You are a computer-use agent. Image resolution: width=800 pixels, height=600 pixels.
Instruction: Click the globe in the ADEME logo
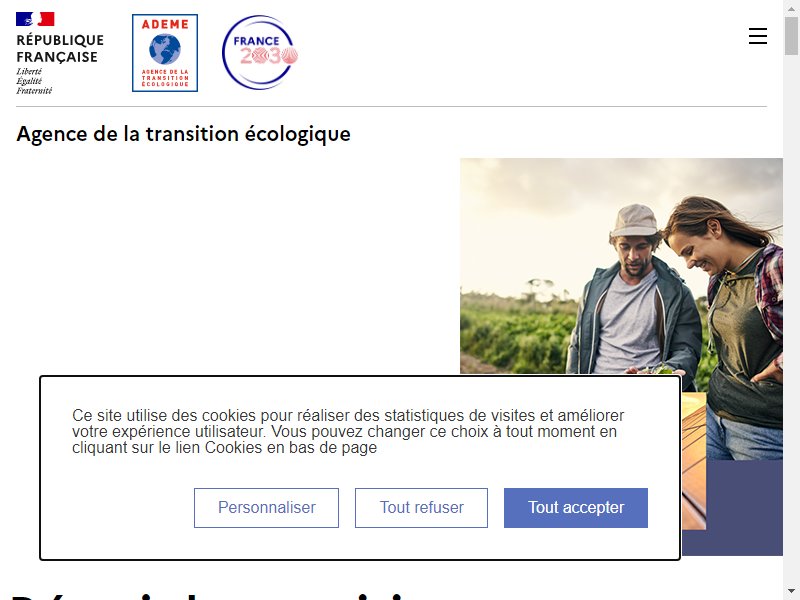pos(165,49)
